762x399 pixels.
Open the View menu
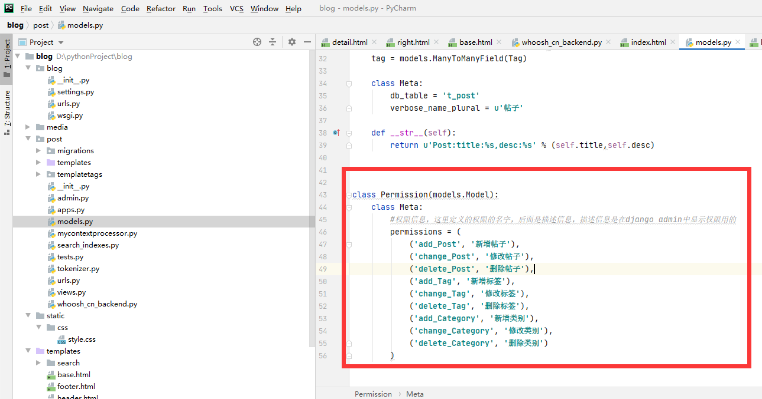[x=68, y=8]
